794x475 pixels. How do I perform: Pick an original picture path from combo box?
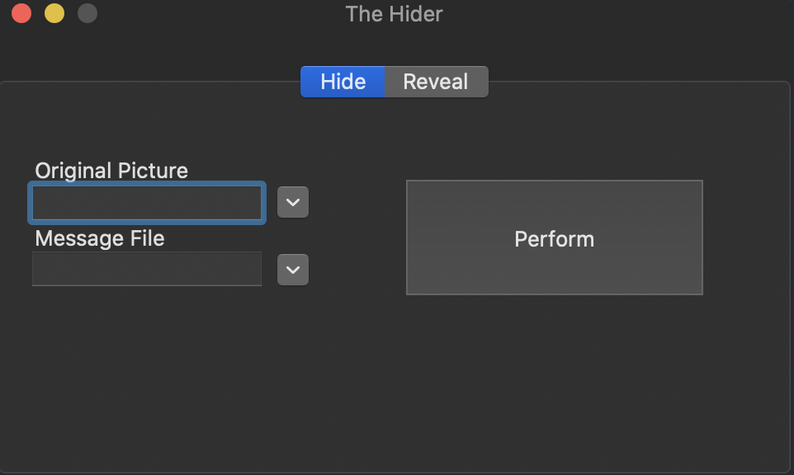[292, 202]
